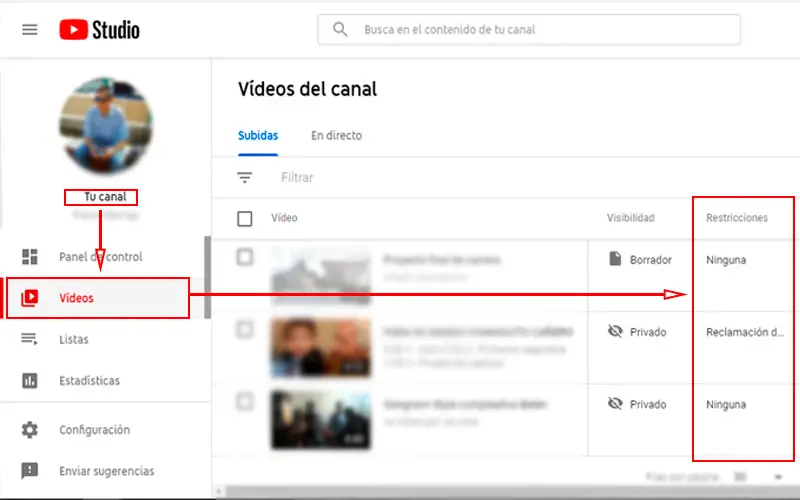
Task: Click Borrador visibility status
Action: [651, 260]
